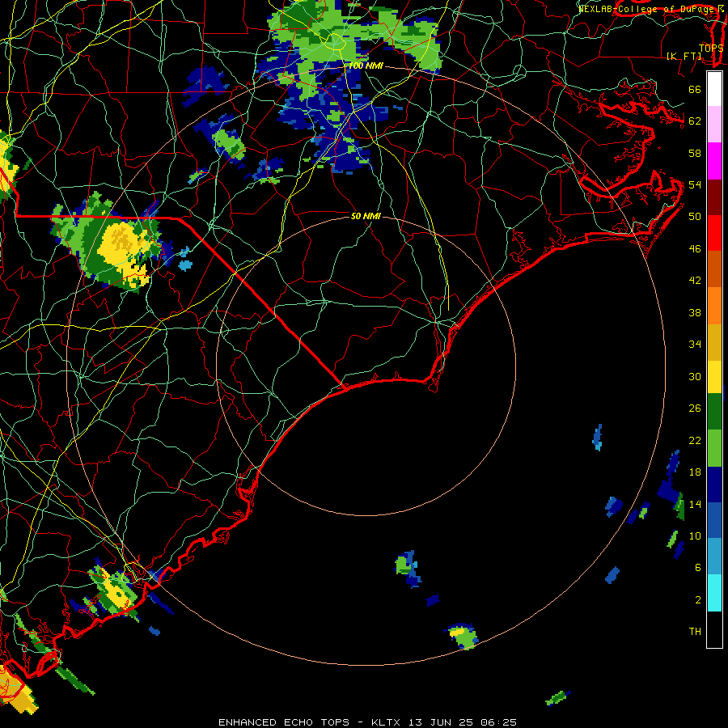The height and width of the screenshot is (728, 728).
Task: Click the dark orange legend swatch
Action: pos(714,269)
